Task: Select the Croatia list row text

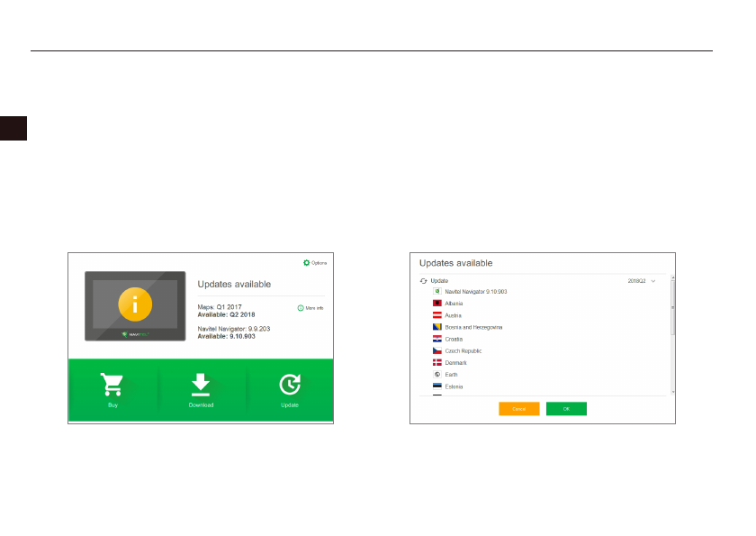Action: tap(454, 339)
